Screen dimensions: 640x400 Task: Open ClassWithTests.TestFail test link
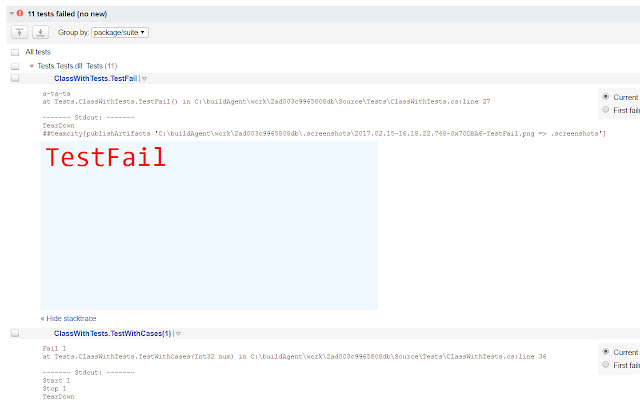(x=96, y=78)
